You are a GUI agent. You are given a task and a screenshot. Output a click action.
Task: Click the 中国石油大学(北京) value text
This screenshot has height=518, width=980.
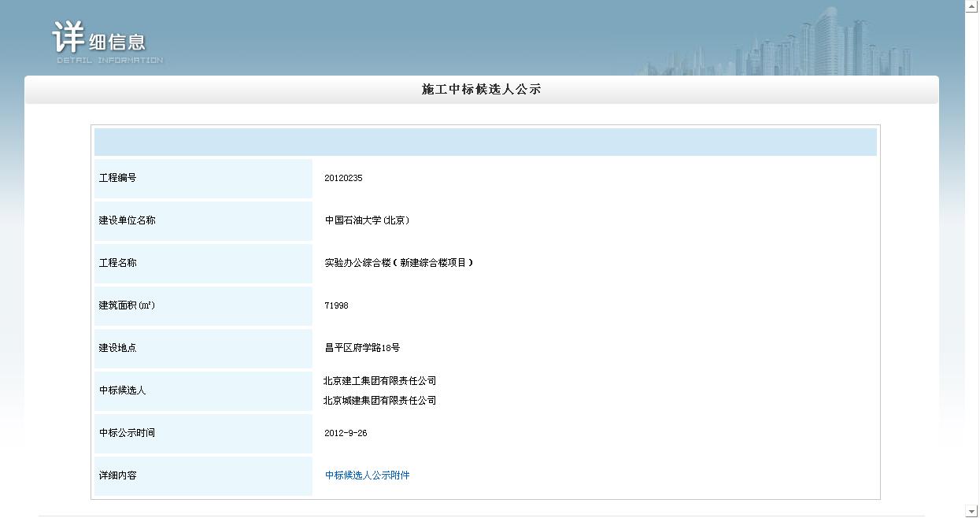click(x=367, y=220)
